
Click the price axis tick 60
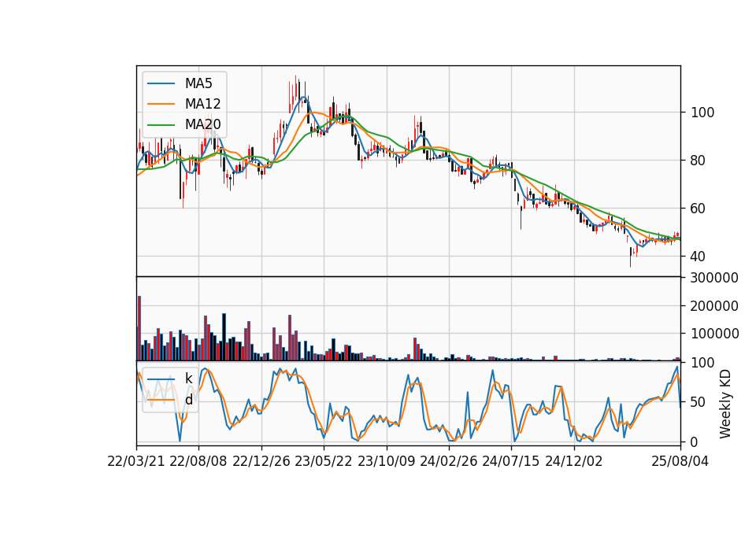[699, 209]
